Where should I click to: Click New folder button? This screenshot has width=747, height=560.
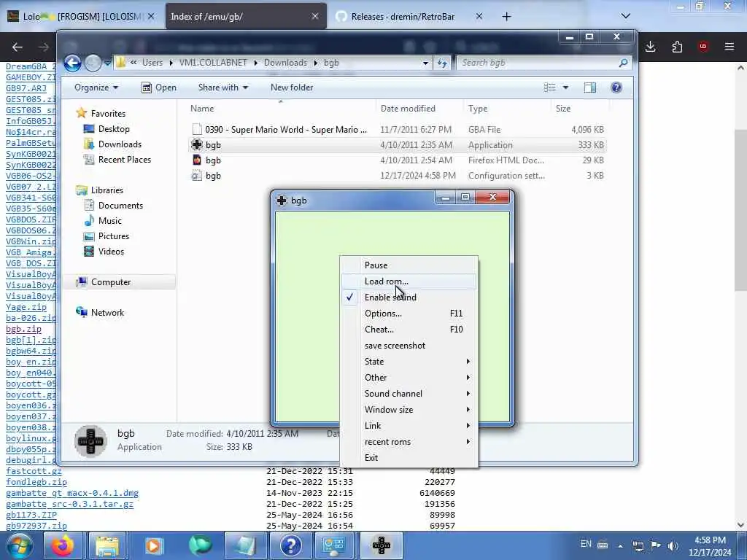pyautogui.click(x=292, y=87)
